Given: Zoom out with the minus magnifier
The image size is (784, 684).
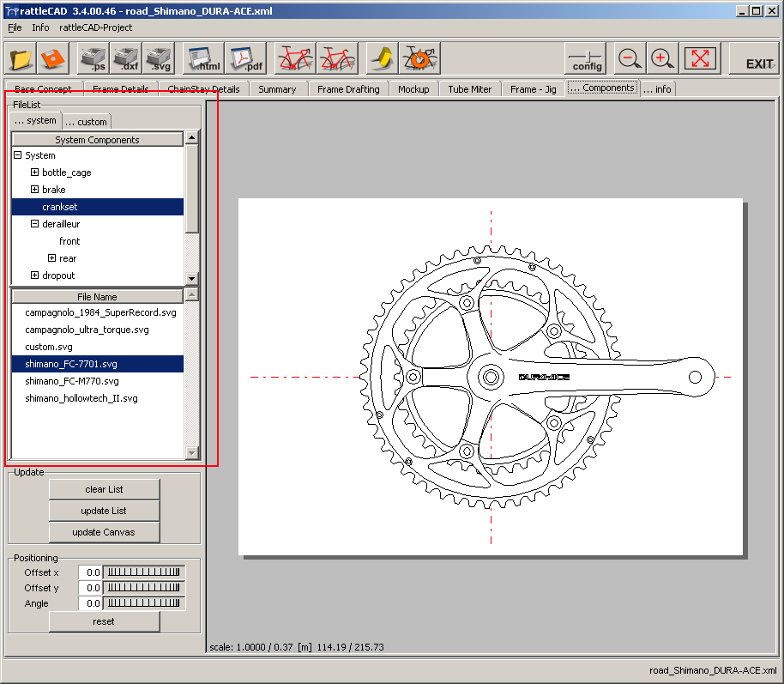Looking at the screenshot, I should [629, 58].
